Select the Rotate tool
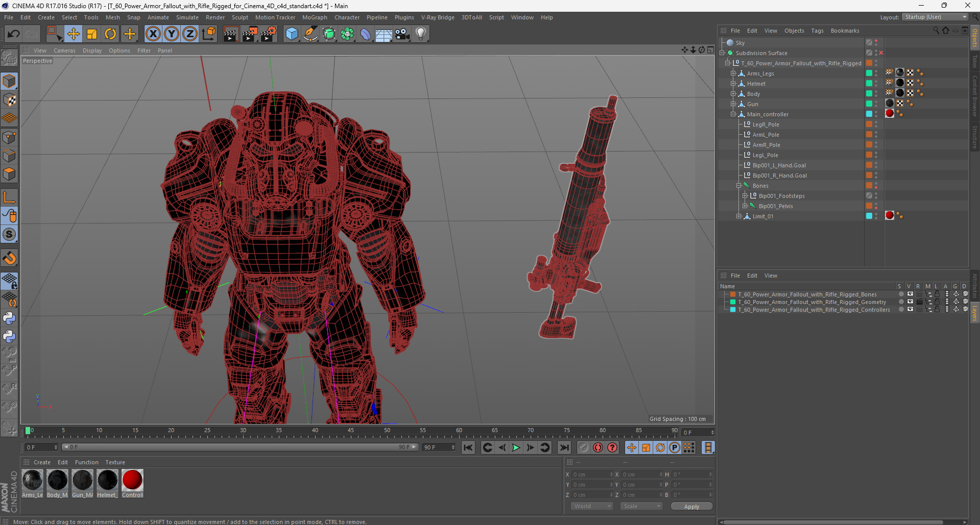The height and width of the screenshot is (525, 980). pos(110,34)
